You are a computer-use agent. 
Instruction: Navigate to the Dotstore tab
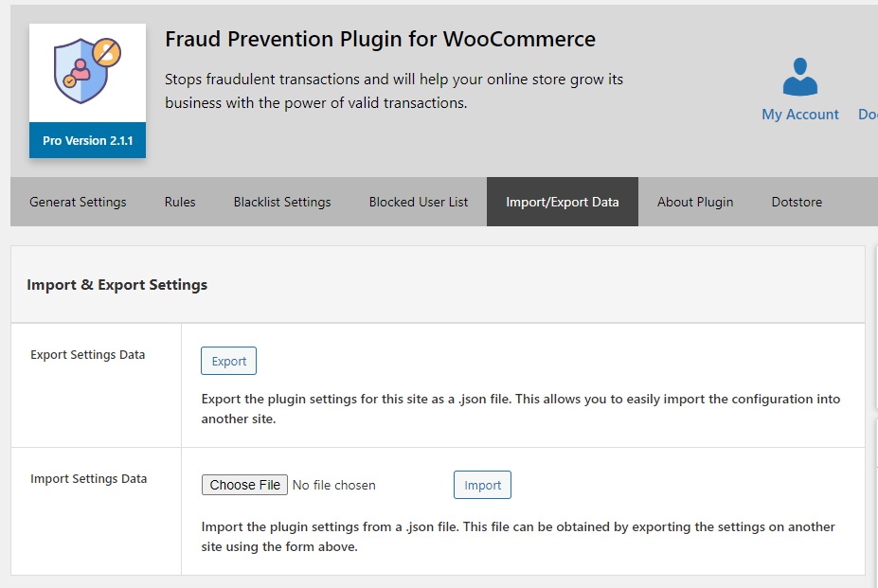tap(797, 202)
